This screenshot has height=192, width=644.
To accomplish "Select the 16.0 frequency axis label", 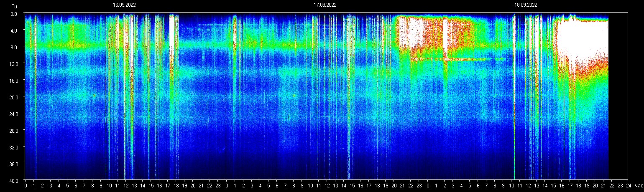I will 13,80.
